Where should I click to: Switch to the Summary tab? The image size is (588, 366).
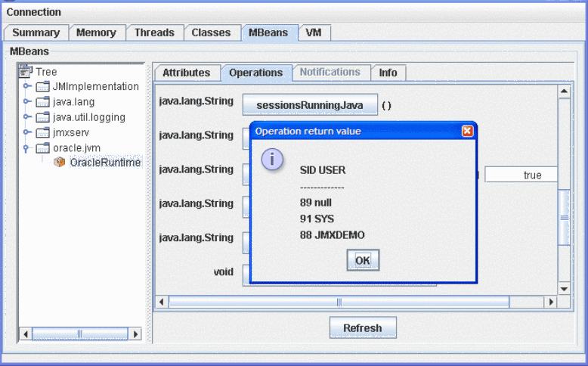36,33
